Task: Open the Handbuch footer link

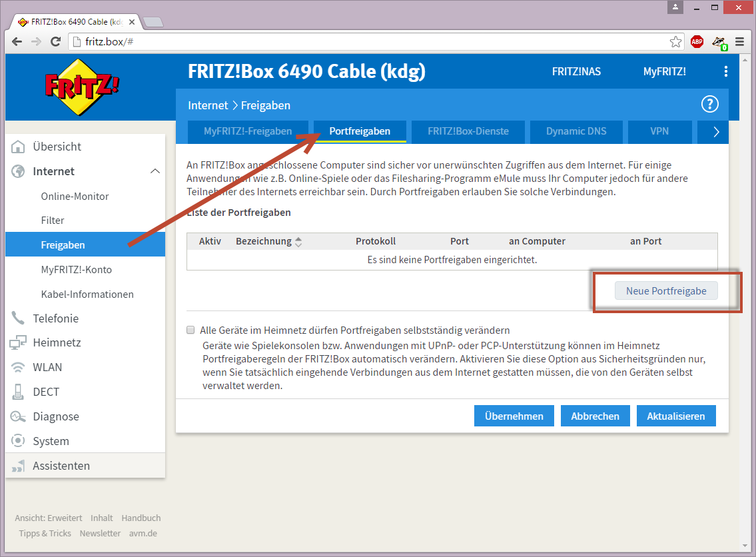Action: (x=141, y=518)
